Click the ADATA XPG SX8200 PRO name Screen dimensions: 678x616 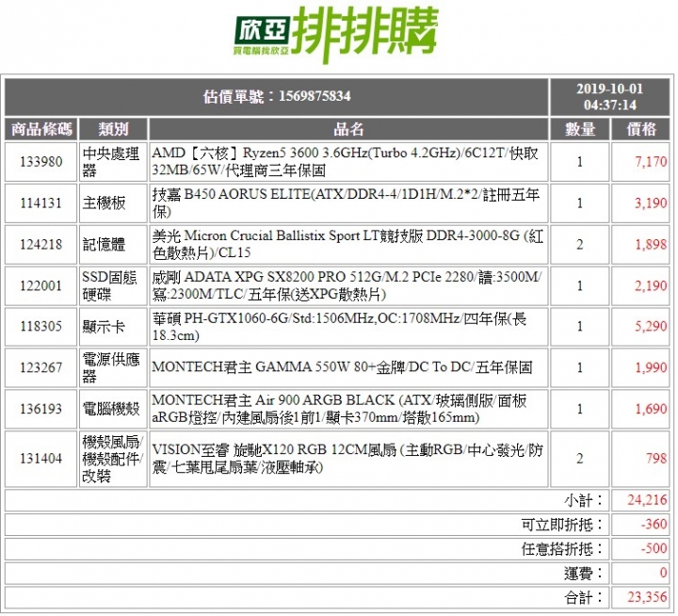point(348,285)
